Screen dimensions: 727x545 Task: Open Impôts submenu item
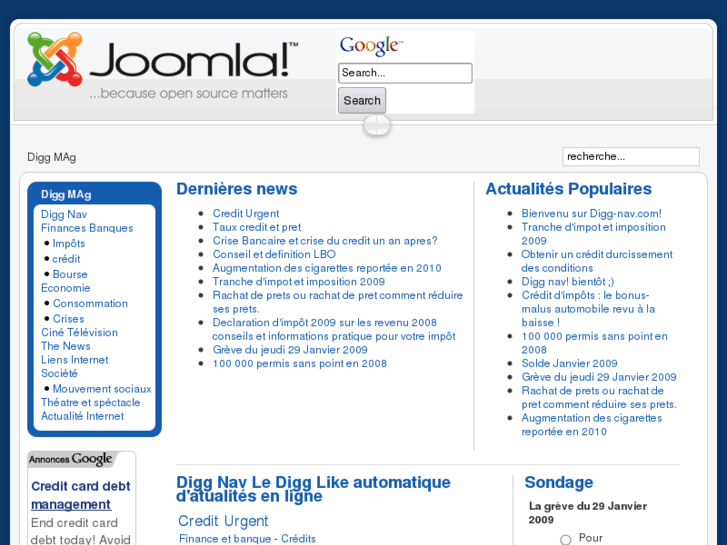[x=69, y=243]
